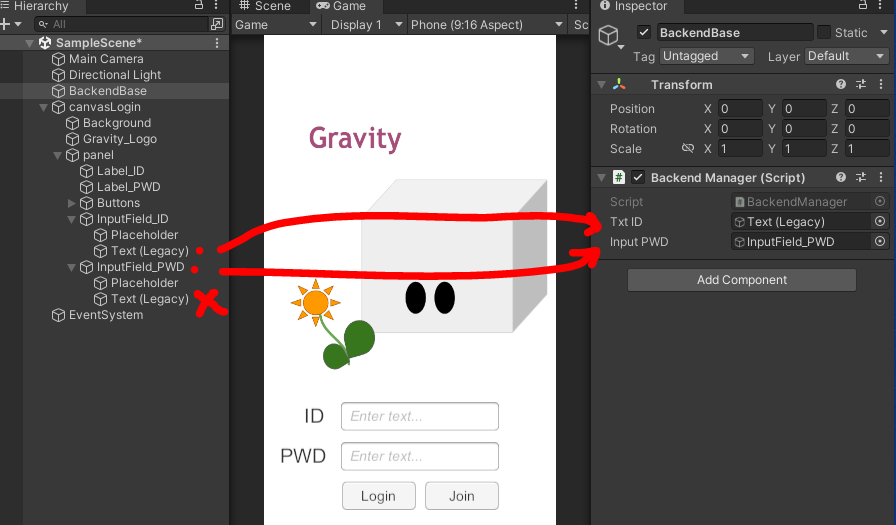
Task: Edit the BackendBase name field
Action: 734,33
